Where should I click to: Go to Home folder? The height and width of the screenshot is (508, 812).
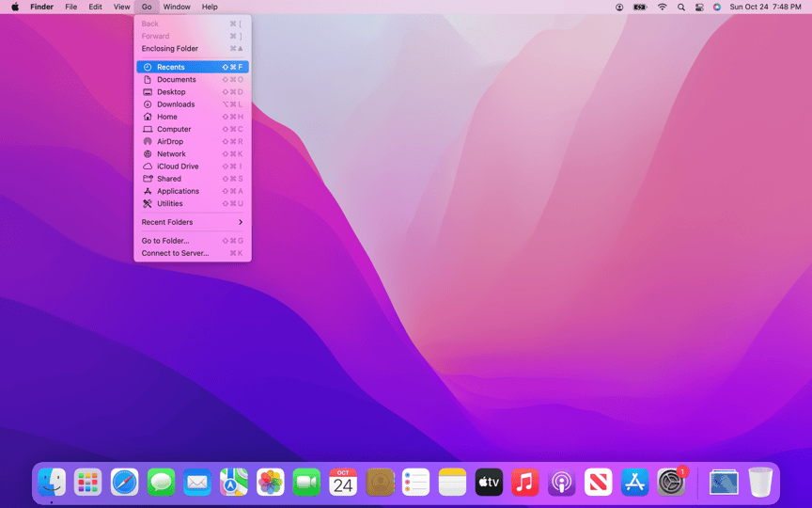[x=193, y=117]
